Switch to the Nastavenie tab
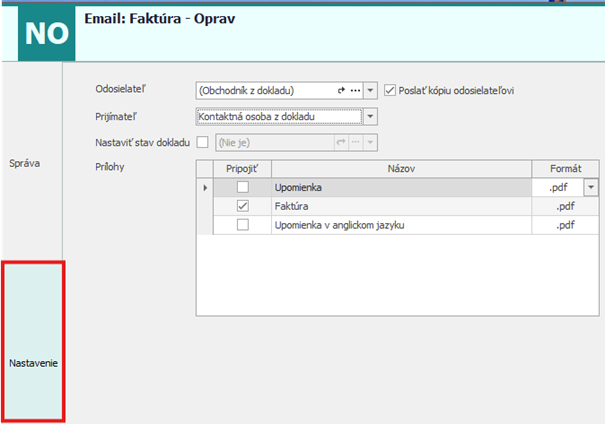Image resolution: width=605 pixels, height=424 pixels. click(x=33, y=363)
